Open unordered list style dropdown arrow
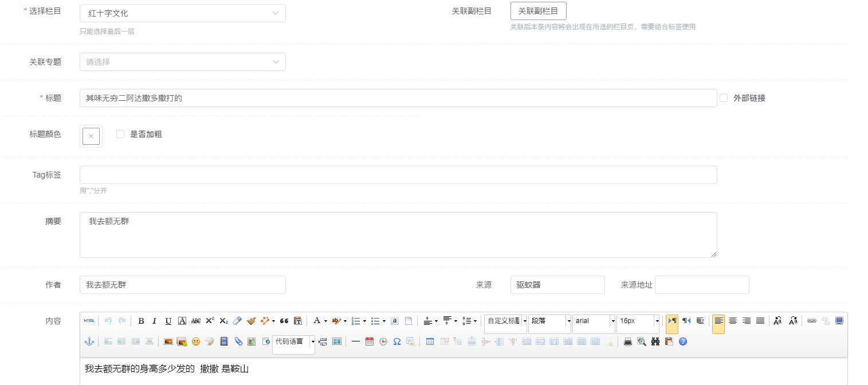The image size is (868, 385). pyautogui.click(x=384, y=321)
